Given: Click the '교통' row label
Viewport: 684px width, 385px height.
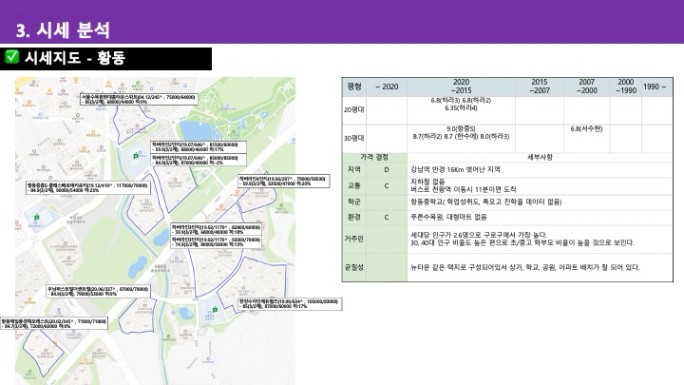Looking at the screenshot, I should click(x=354, y=186).
